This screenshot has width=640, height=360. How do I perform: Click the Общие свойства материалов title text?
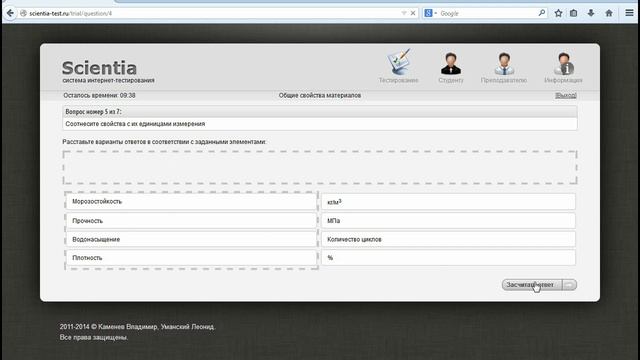320,95
